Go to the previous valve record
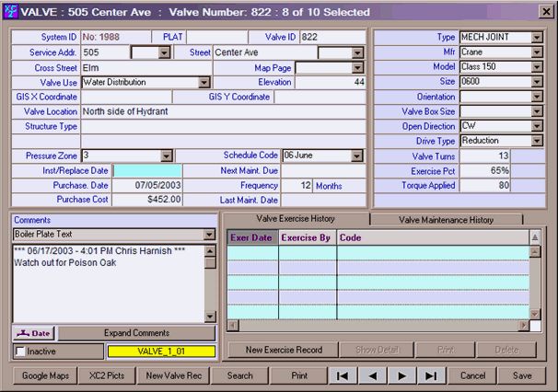The image size is (558, 392). point(371,375)
